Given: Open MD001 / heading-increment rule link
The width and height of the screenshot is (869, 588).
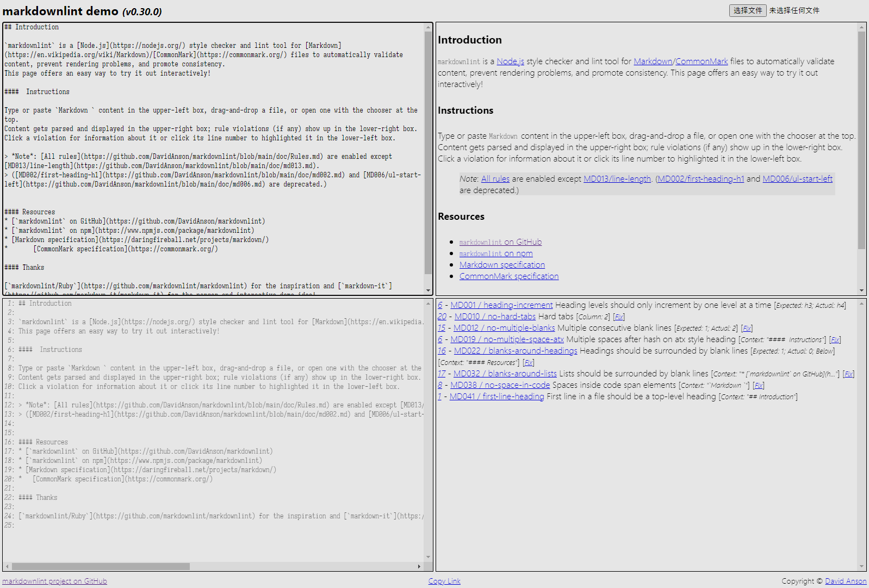Looking at the screenshot, I should tap(501, 305).
